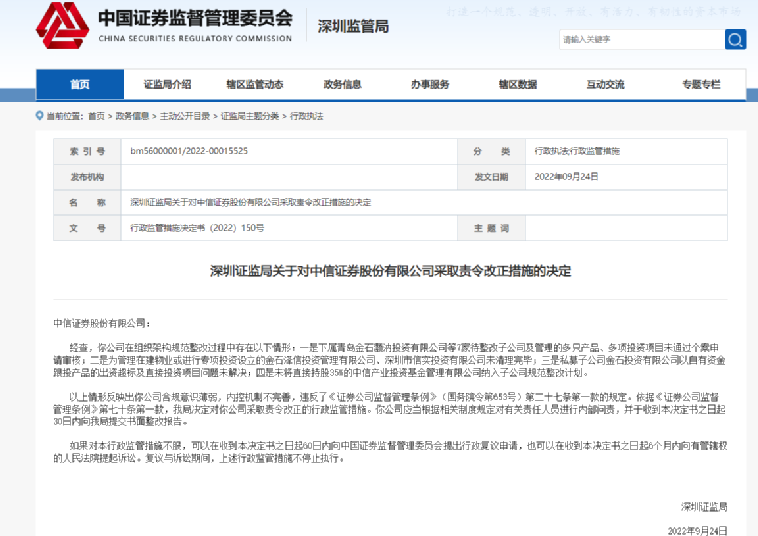Select the document name cell in the 名称 row
Image resolution: width=758 pixels, height=536 pixels.
[x=424, y=203]
